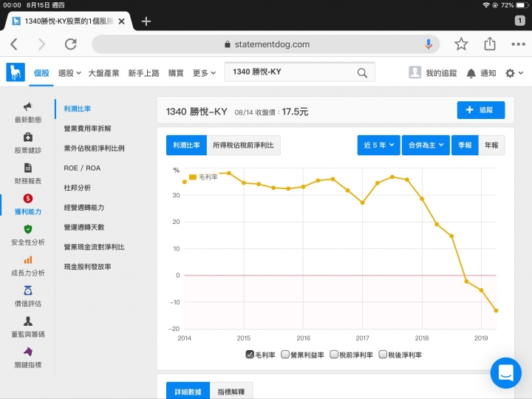Open 利潤比率 submenu link
This screenshot has width=532, height=399.
point(78,109)
